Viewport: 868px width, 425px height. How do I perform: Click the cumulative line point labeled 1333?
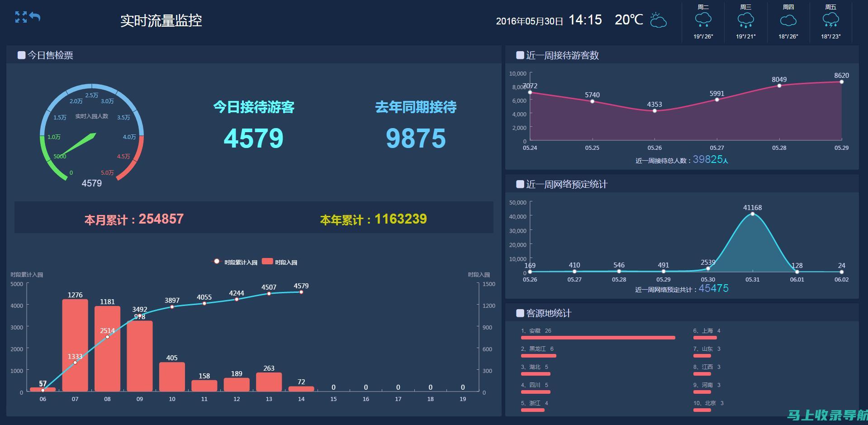pyautogui.click(x=75, y=363)
